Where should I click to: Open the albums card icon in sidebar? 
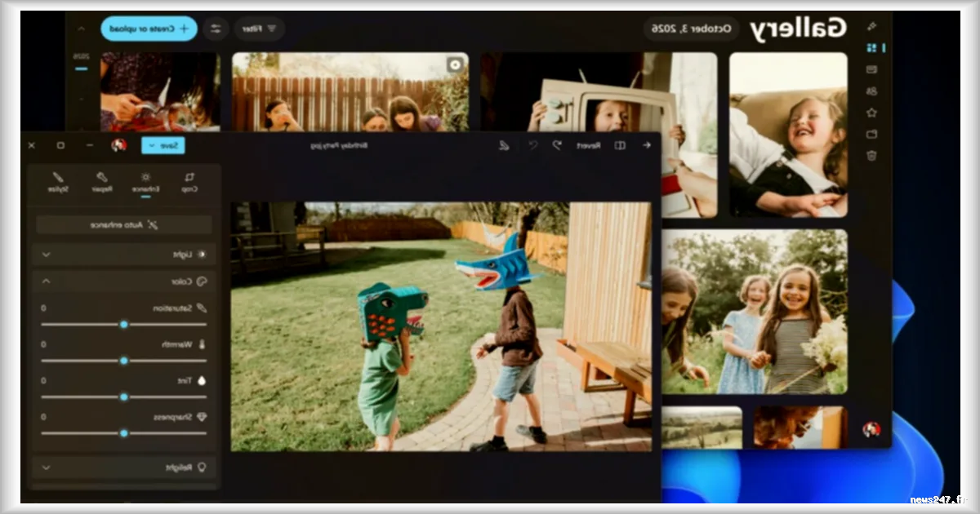click(x=871, y=69)
